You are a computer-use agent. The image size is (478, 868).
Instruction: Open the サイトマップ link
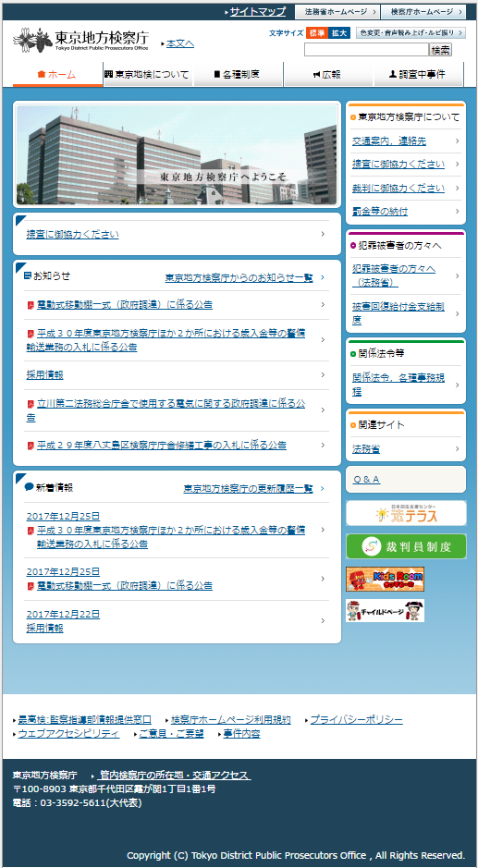pyautogui.click(x=258, y=11)
